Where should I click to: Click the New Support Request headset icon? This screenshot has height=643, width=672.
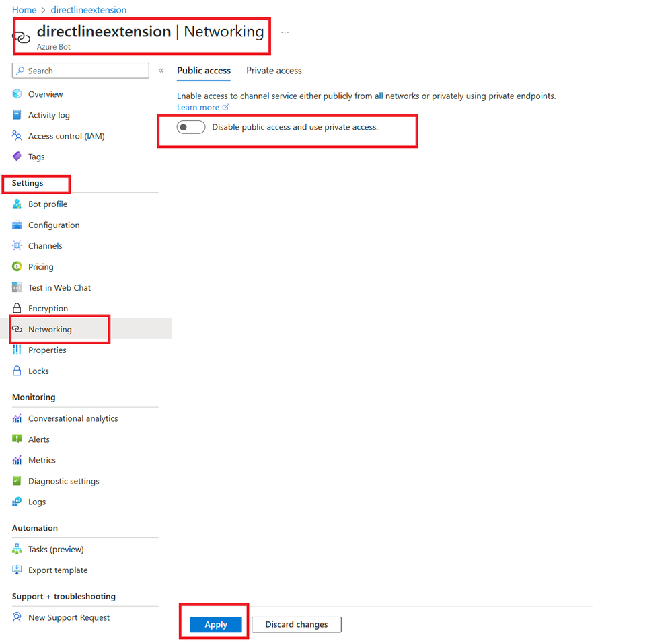[x=17, y=617]
